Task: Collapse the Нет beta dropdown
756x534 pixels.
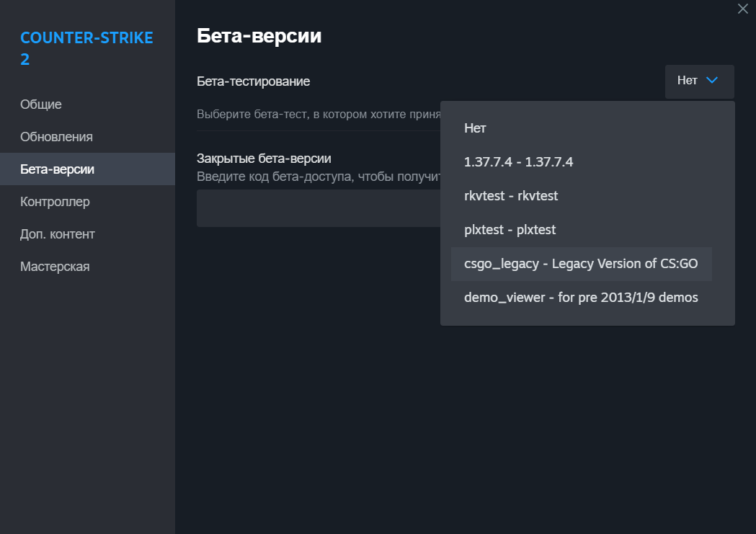Action: pyautogui.click(x=699, y=81)
